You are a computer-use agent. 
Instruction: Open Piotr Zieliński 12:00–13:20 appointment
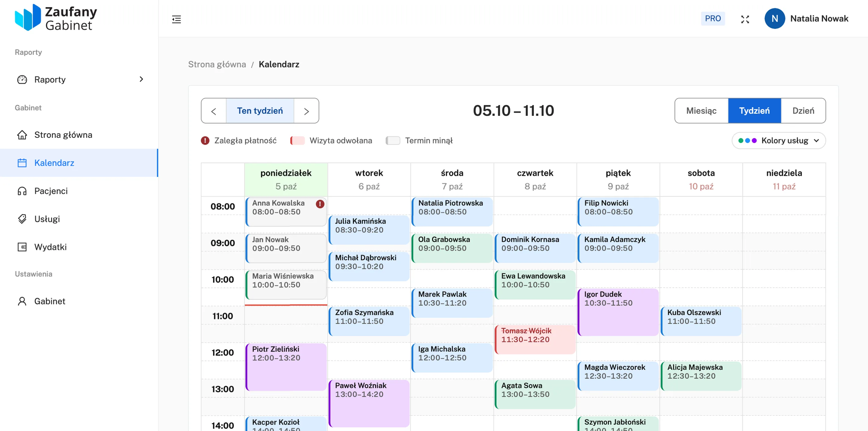click(x=286, y=367)
